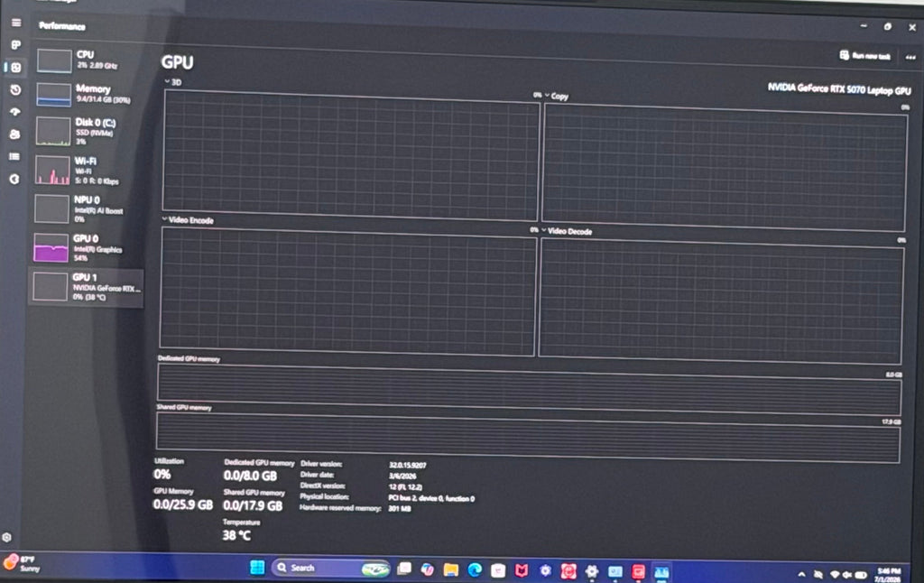This screenshot has height=583, width=924.
Task: Open Task View from the taskbar
Action: (404, 569)
